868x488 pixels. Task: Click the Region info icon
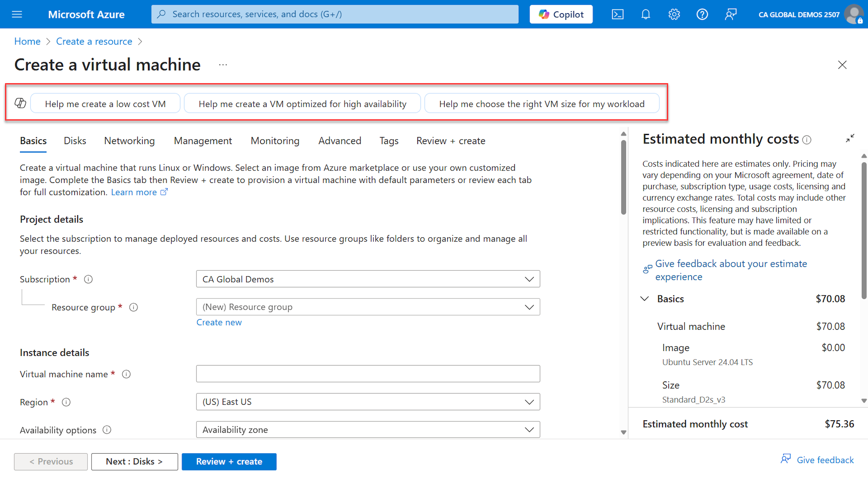pyautogui.click(x=66, y=402)
